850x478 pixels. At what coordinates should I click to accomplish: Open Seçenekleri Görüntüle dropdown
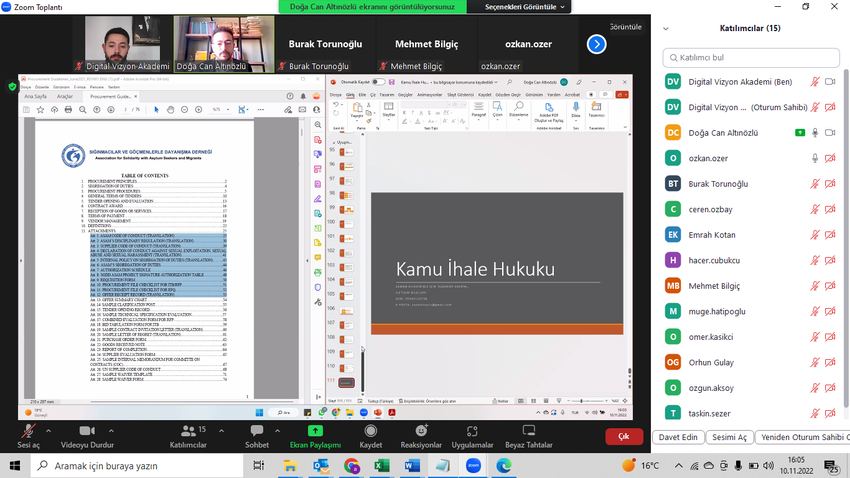[524, 7]
